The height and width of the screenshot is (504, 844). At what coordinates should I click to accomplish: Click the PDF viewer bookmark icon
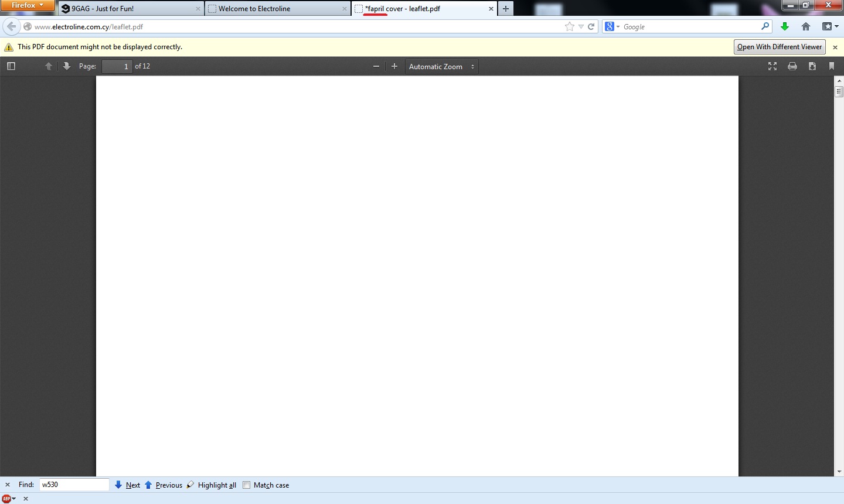click(832, 66)
